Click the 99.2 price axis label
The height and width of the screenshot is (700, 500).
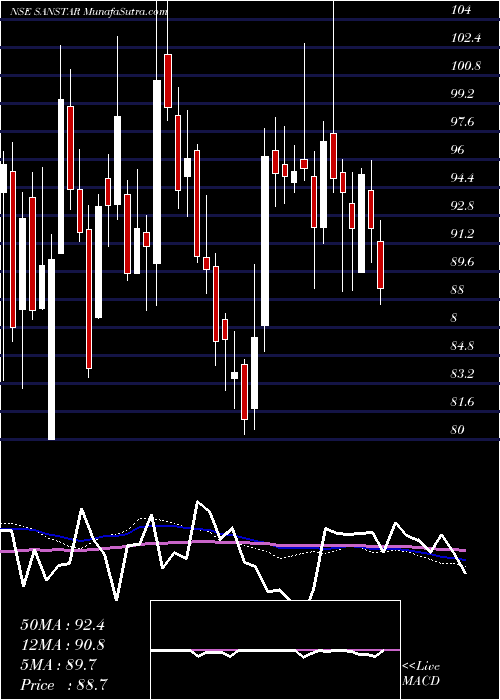click(x=463, y=95)
